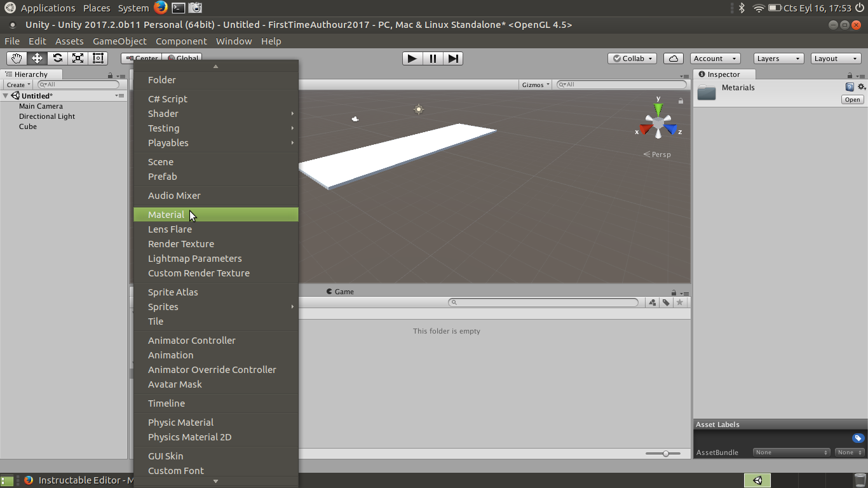Toggle the Hierarchy panel lock

coord(111,75)
